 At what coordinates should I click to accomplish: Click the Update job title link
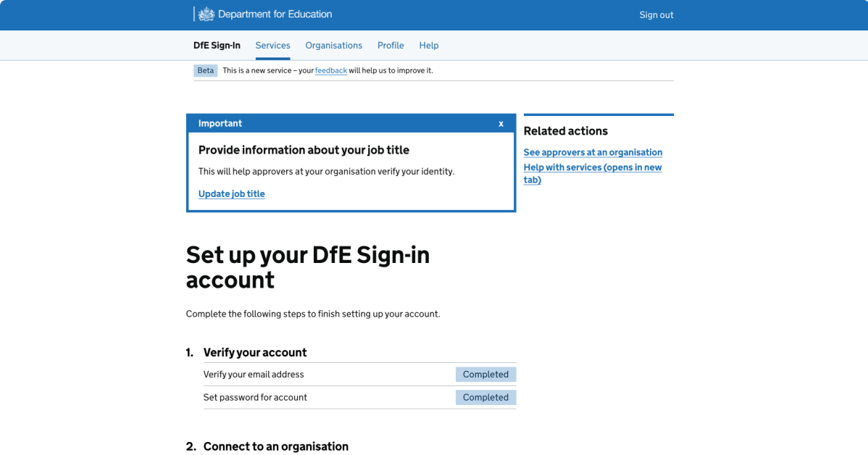point(231,193)
